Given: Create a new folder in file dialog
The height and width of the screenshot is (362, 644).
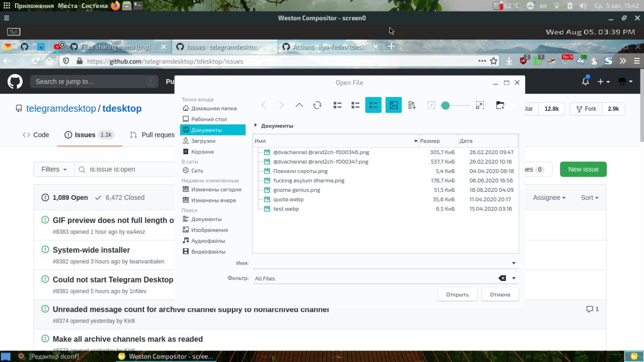Looking at the screenshot, I should tap(500, 105).
